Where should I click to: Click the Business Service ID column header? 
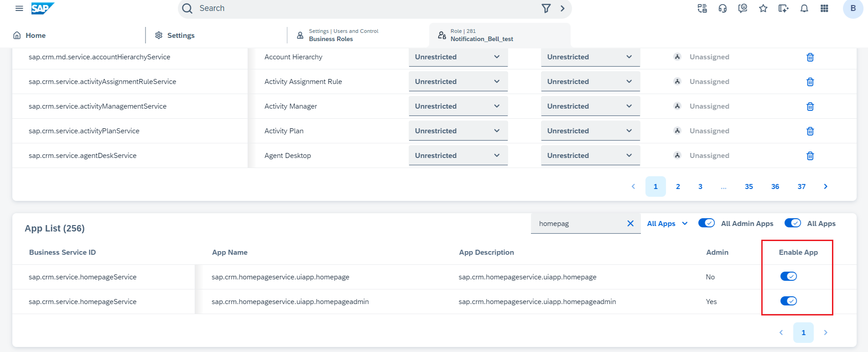(x=62, y=252)
